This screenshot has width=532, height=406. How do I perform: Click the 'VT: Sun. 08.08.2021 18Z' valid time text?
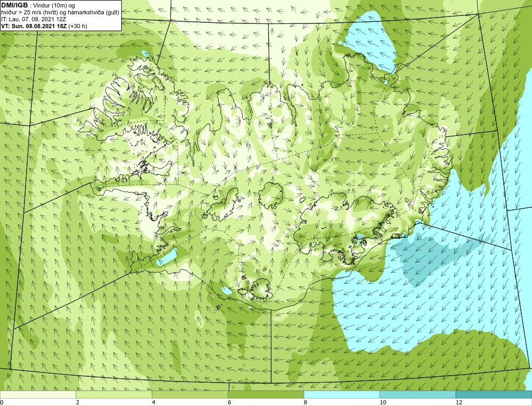click(x=34, y=26)
